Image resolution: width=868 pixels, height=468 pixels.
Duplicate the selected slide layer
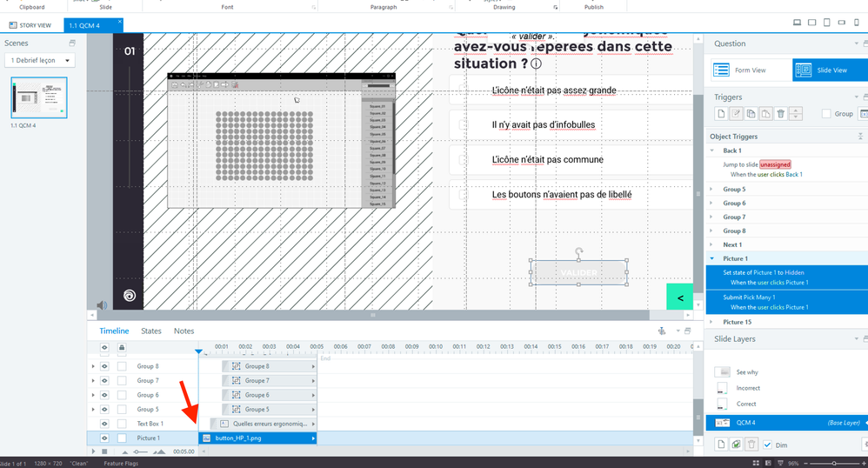[x=736, y=445]
